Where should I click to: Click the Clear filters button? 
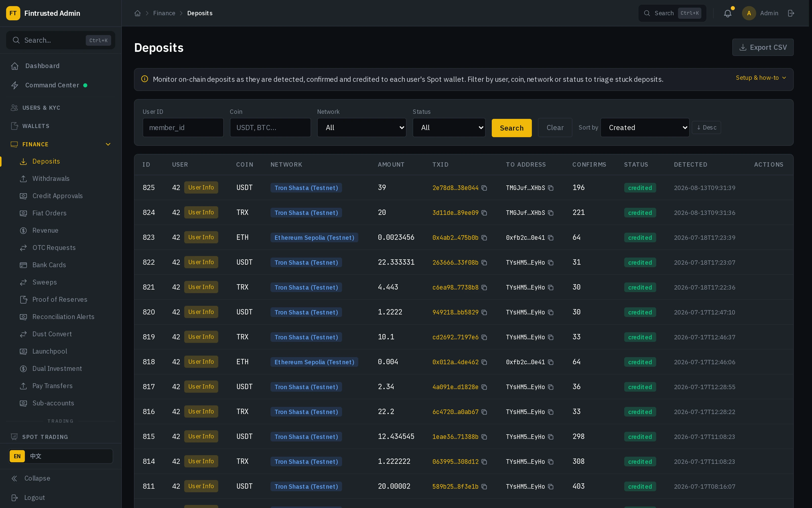(x=555, y=127)
